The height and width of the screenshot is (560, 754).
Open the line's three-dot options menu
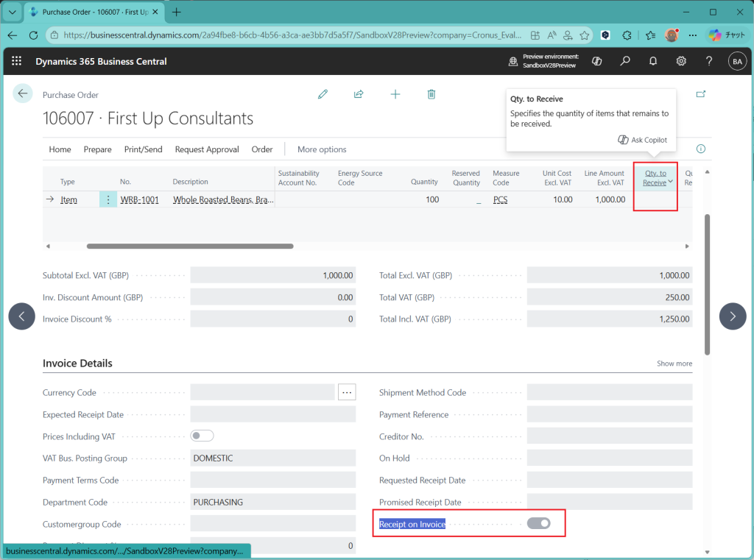[108, 199]
